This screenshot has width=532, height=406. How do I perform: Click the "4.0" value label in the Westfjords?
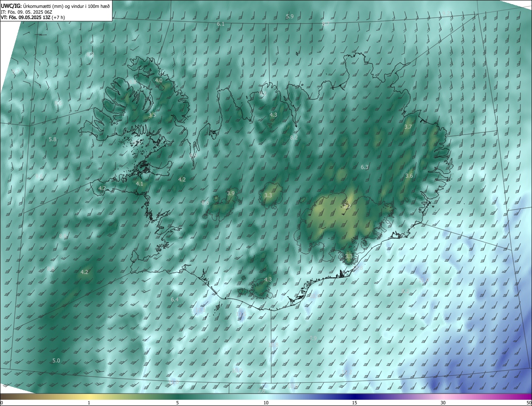point(158,80)
